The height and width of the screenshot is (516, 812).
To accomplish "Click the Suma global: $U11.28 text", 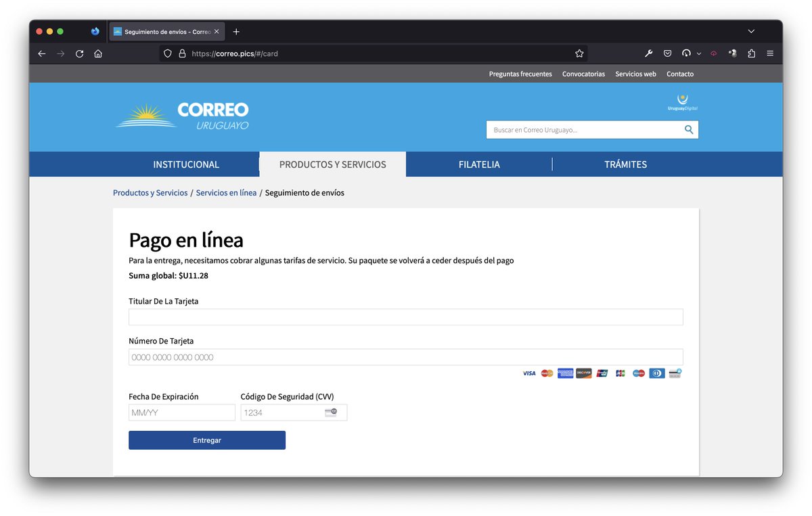I will pos(168,276).
